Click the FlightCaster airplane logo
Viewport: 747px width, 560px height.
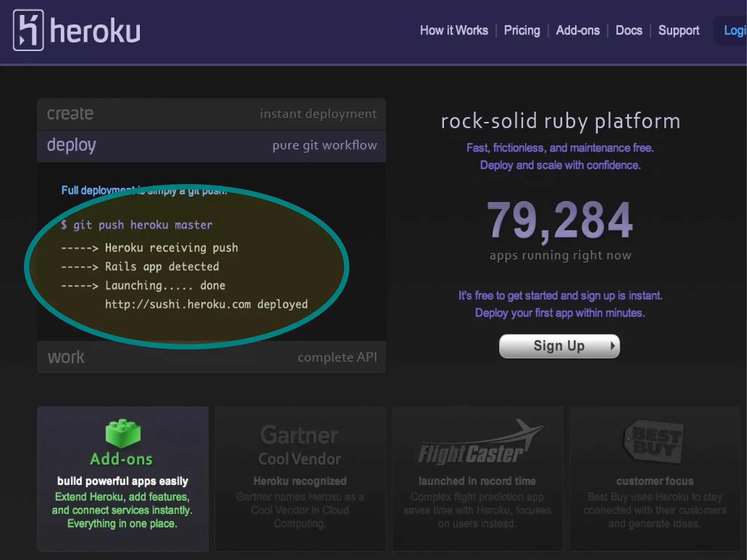click(x=478, y=444)
